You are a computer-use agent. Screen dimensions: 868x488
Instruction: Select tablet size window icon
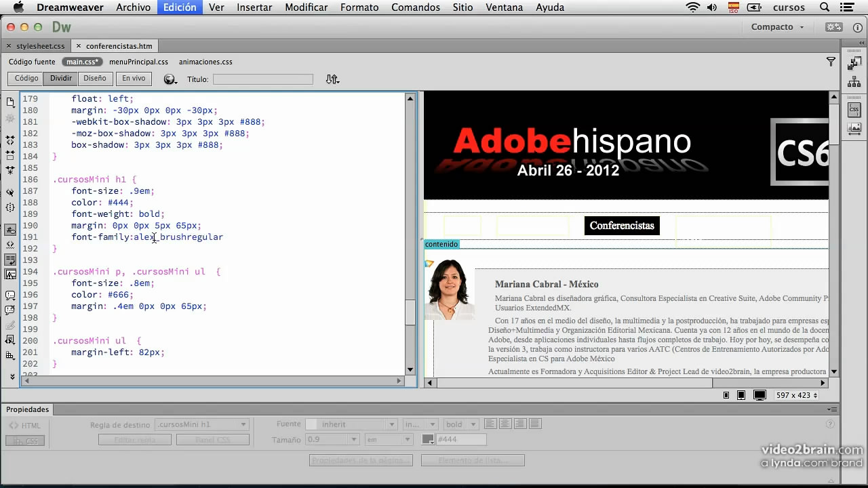(x=741, y=395)
